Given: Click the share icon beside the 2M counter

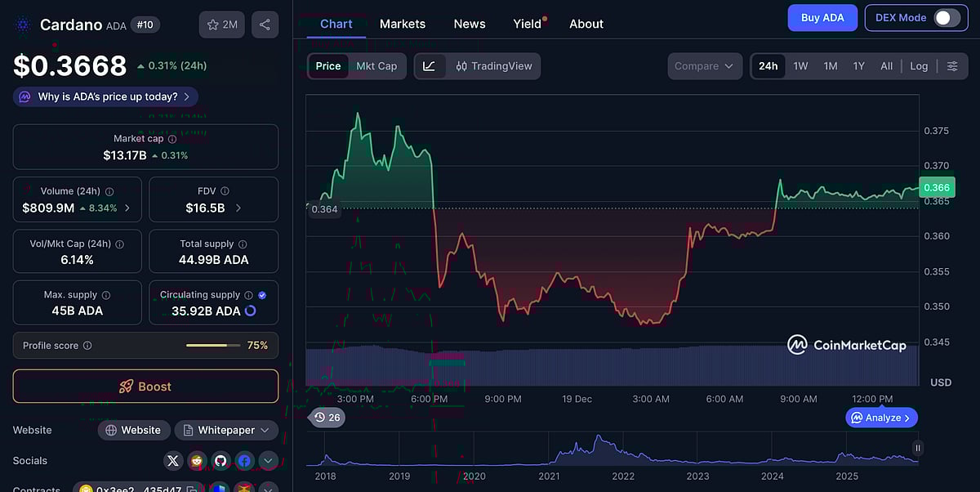Looking at the screenshot, I should (265, 25).
